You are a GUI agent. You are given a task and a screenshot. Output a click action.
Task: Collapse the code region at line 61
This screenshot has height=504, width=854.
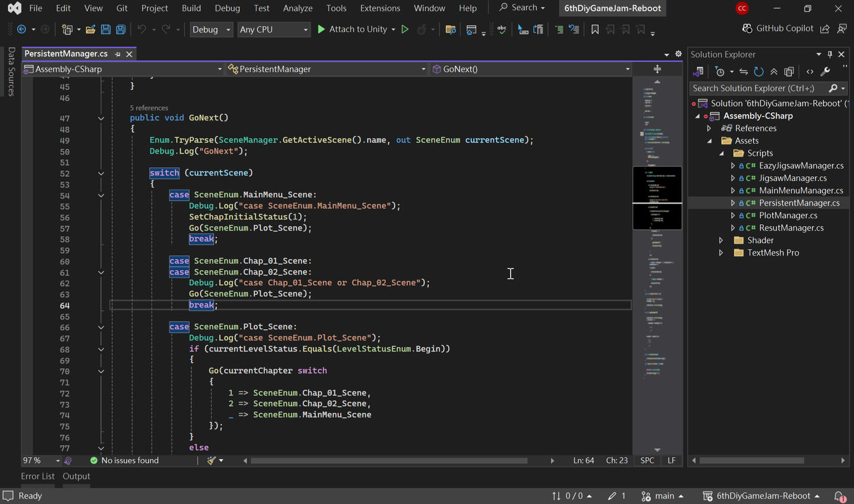coord(101,273)
